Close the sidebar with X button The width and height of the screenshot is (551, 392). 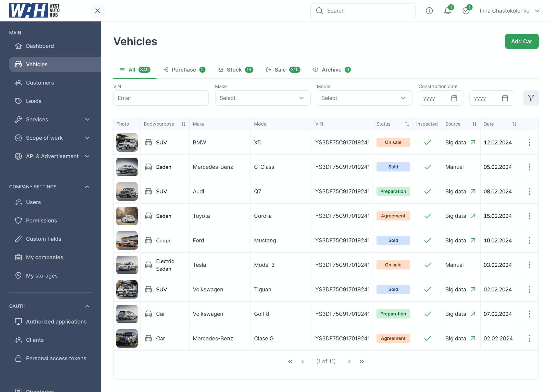pyautogui.click(x=97, y=11)
